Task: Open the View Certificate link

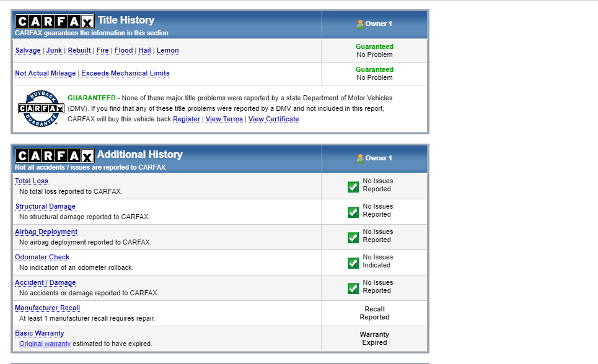Action: pyautogui.click(x=274, y=119)
